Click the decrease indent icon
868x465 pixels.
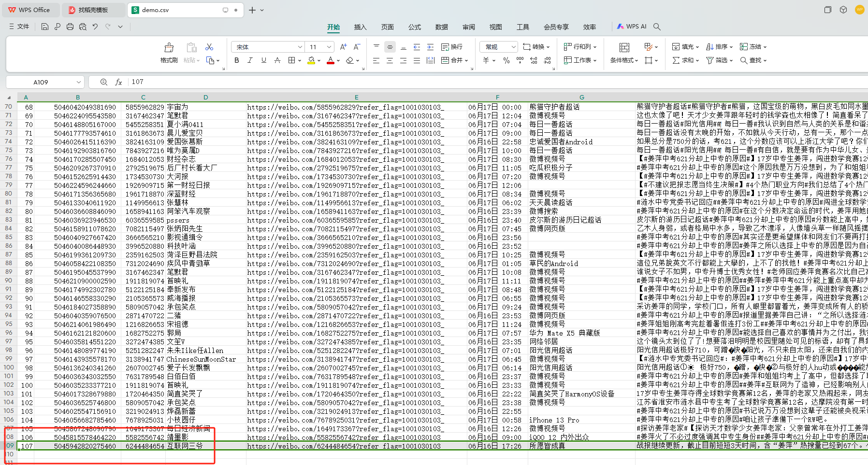[417, 47]
